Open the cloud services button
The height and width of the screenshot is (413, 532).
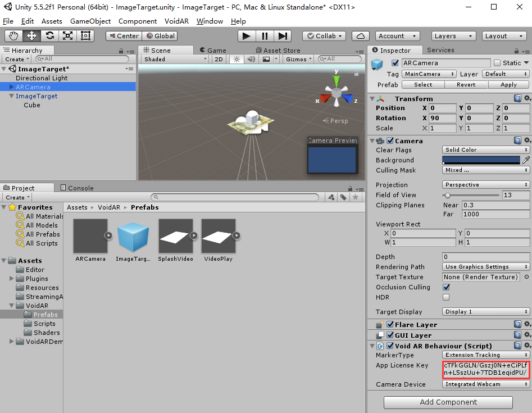pyautogui.click(x=361, y=36)
